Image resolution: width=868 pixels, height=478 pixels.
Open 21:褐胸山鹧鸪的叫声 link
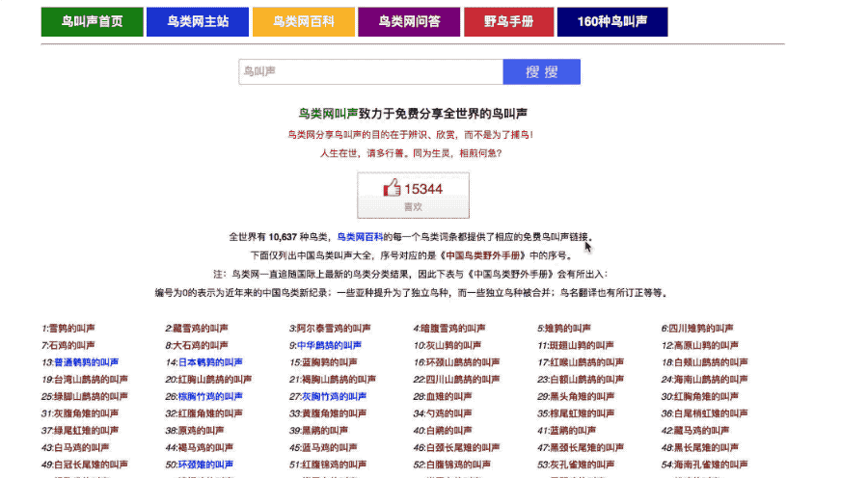tap(333, 380)
